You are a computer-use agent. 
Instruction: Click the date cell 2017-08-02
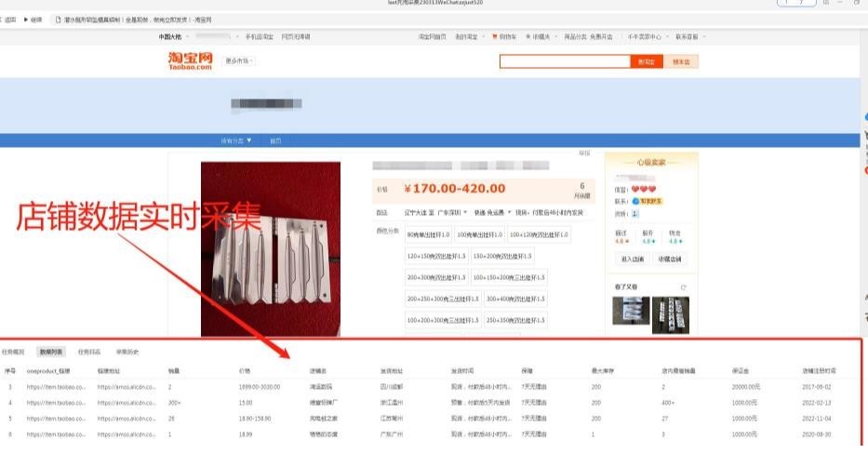(x=817, y=387)
